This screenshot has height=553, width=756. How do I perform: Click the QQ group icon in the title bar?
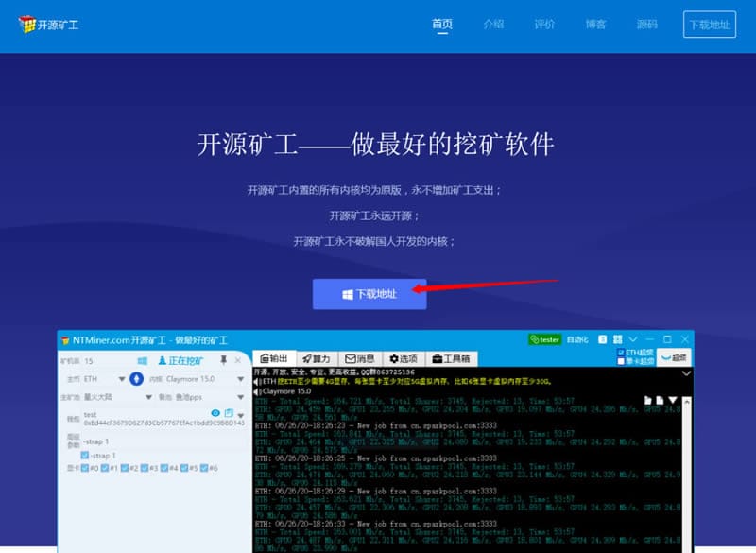pos(600,338)
